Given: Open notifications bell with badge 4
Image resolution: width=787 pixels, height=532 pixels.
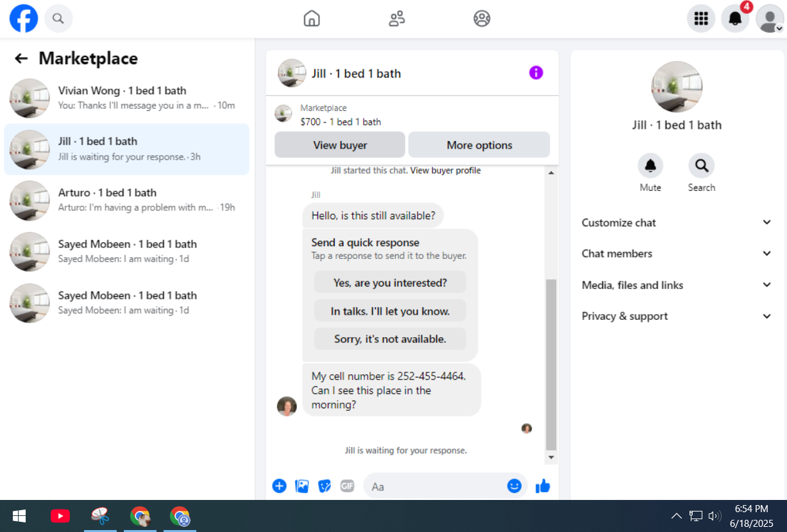Looking at the screenshot, I should 735,18.
